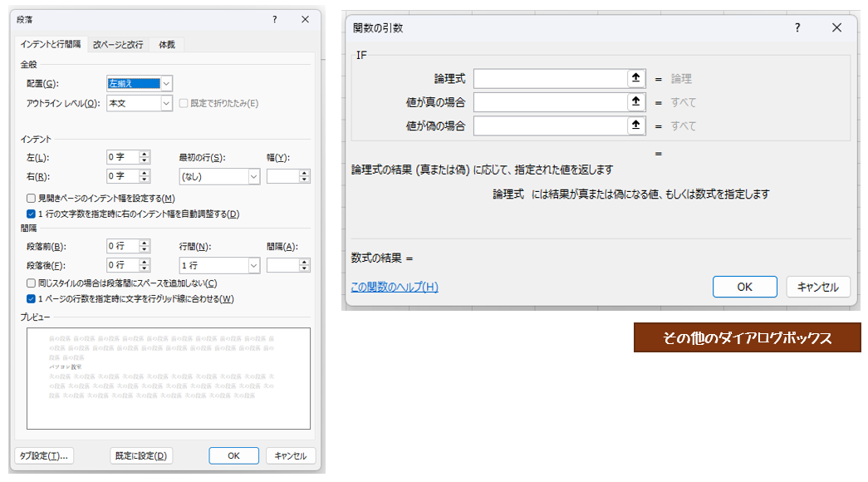Open the 配置 alignment dropdown

pyautogui.click(x=167, y=83)
